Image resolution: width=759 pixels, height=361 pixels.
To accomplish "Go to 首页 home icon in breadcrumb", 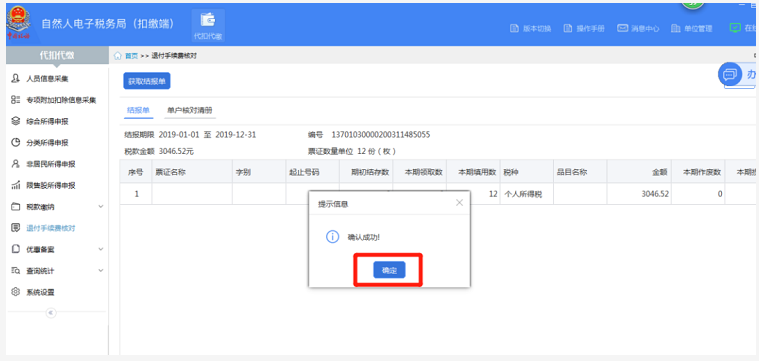I will [118, 56].
